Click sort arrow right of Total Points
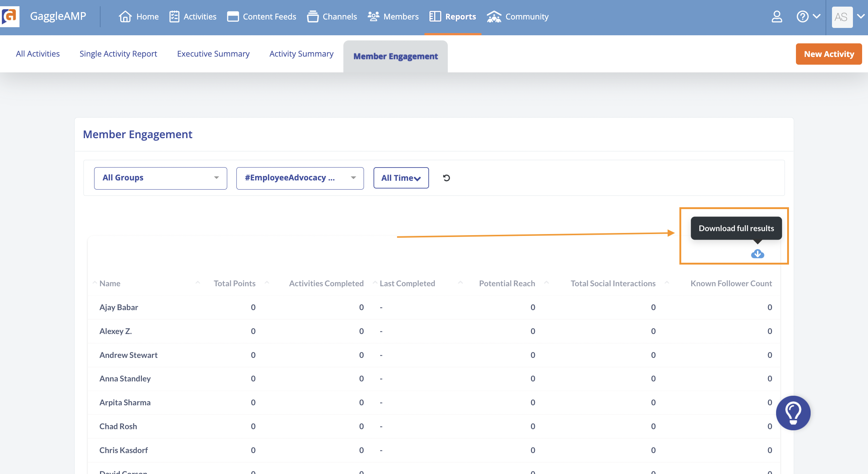Viewport: 868px width, 474px height. tap(267, 282)
